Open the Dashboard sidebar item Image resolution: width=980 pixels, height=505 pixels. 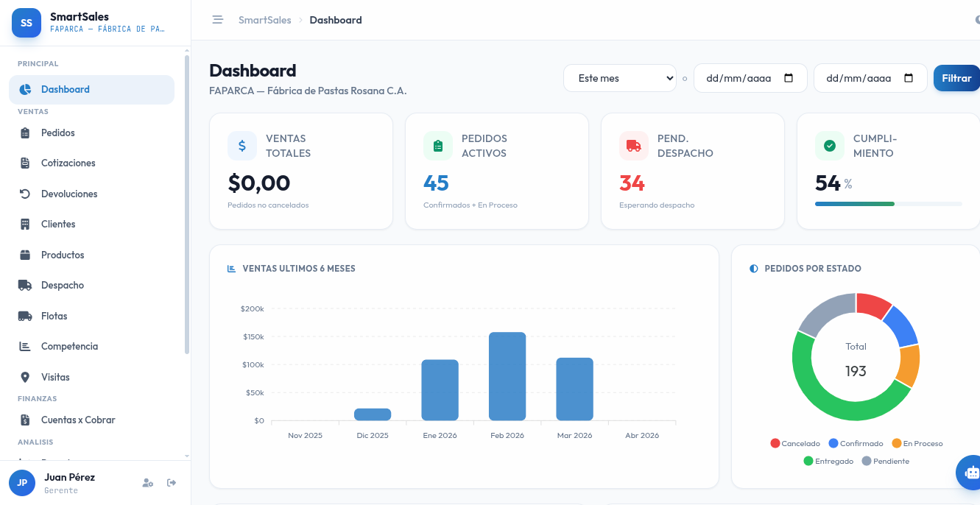coord(91,89)
